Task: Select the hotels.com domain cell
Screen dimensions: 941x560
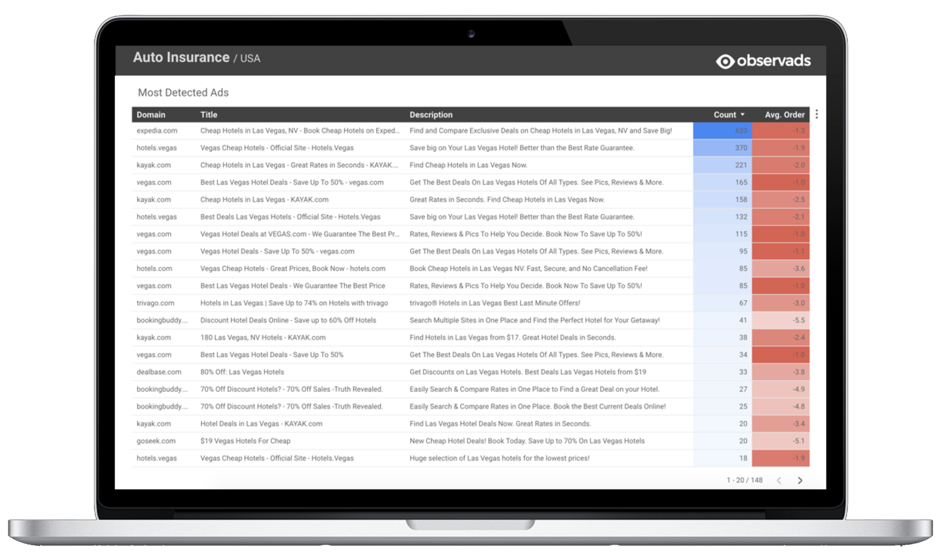Action: [x=154, y=269]
